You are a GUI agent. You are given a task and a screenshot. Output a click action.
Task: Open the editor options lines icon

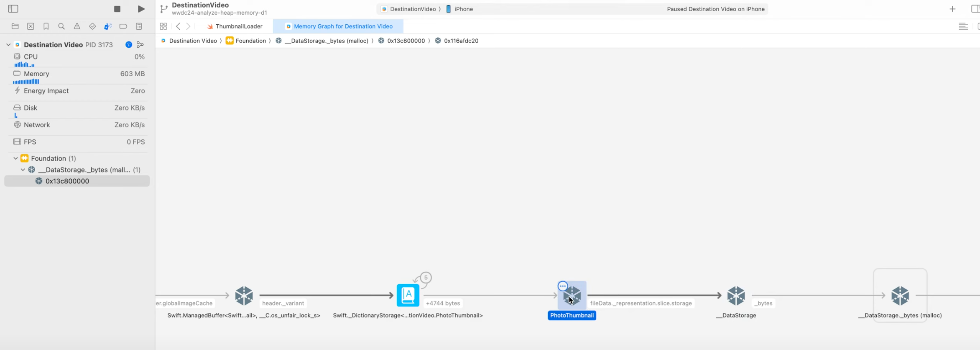coord(963,26)
